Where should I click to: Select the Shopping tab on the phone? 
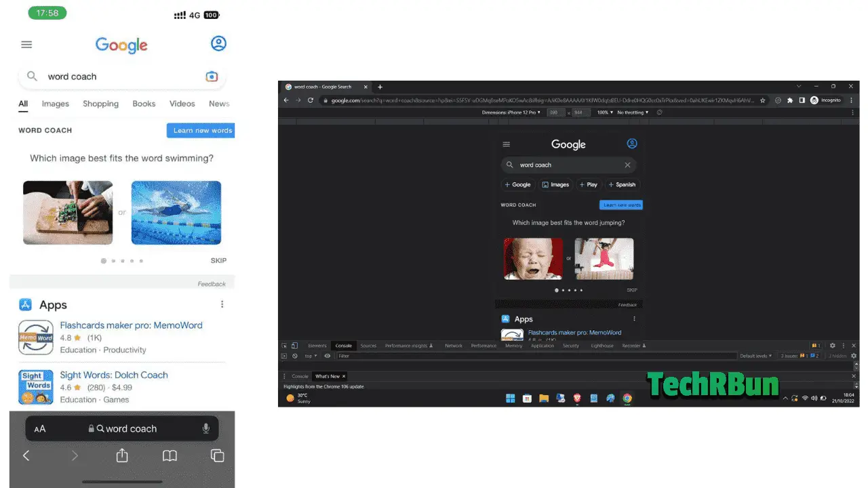pyautogui.click(x=100, y=104)
